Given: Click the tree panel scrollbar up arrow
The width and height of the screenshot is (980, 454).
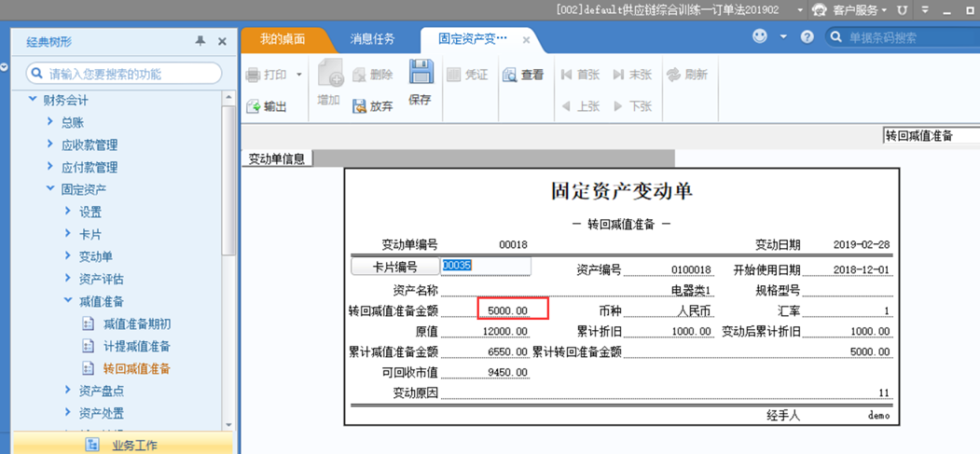Looking at the screenshot, I should pyautogui.click(x=229, y=96).
